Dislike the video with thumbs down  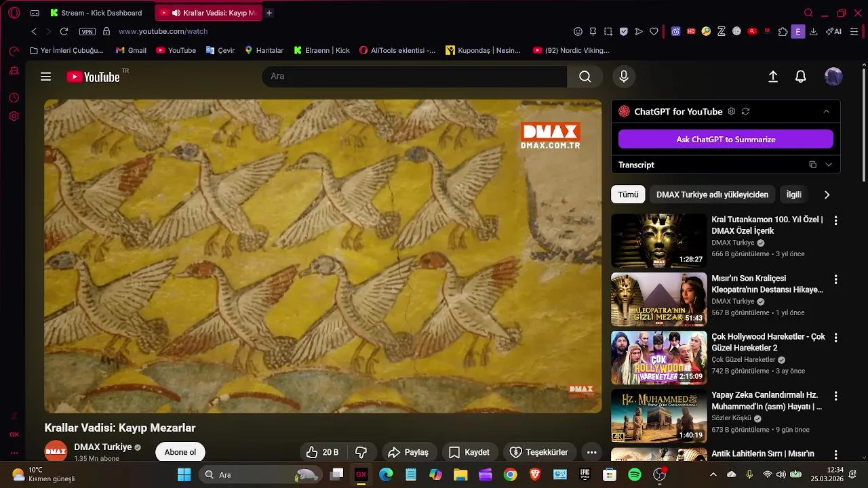click(361, 452)
